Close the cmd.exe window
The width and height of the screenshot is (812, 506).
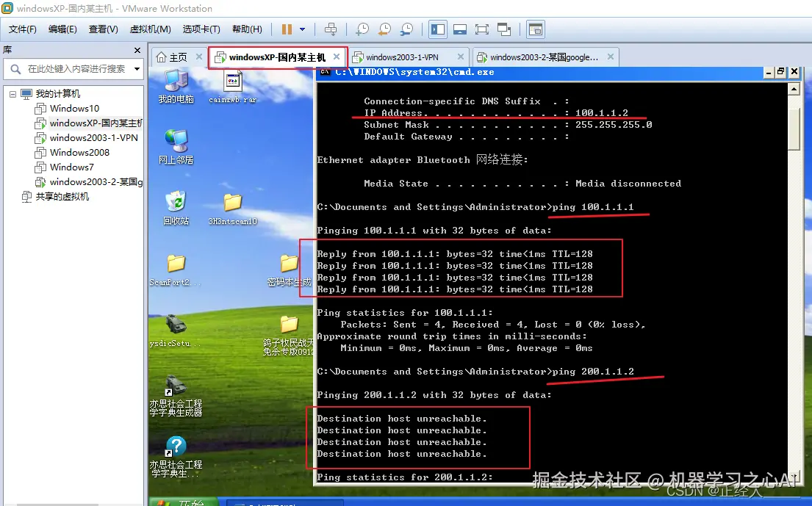[x=794, y=73]
